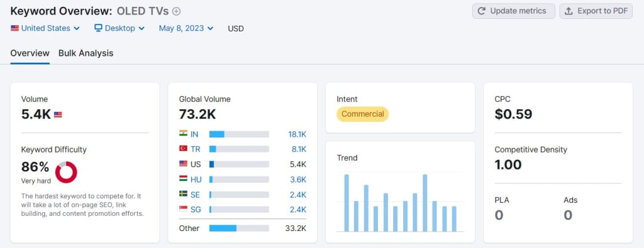Click the 2.4K volume value for SG
644x248 pixels.
pyautogui.click(x=298, y=210)
